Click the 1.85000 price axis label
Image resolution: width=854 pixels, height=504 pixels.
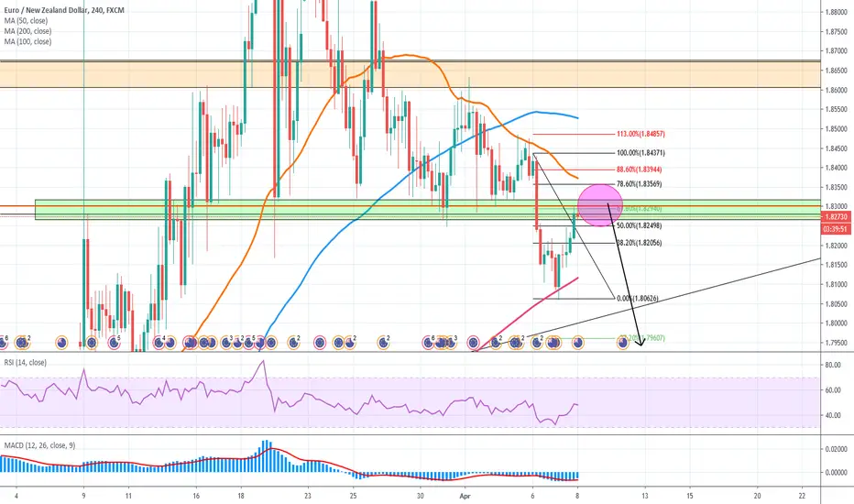point(836,129)
